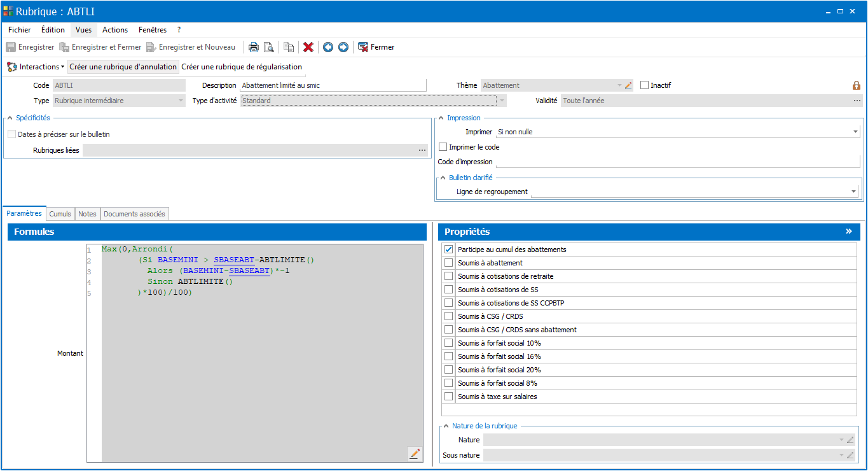Collapse the Nature de la rubrique section
This screenshot has width=868, height=471.
pyautogui.click(x=445, y=426)
